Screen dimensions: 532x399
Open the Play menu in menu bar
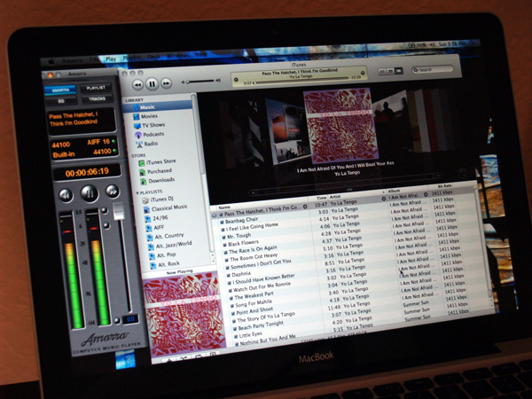coord(111,59)
